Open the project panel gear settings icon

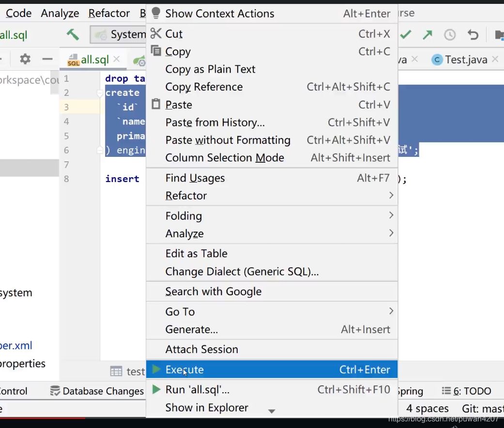(25, 59)
